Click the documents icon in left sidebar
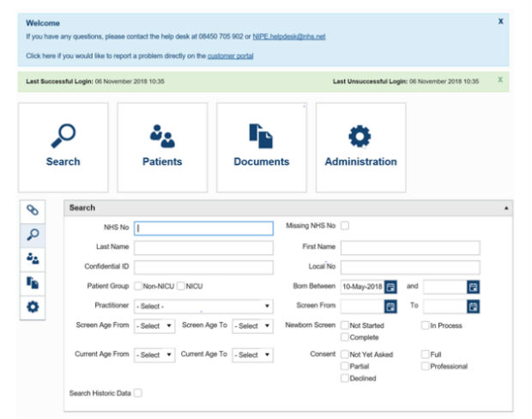This screenshot has height=419, width=532. 33,282
